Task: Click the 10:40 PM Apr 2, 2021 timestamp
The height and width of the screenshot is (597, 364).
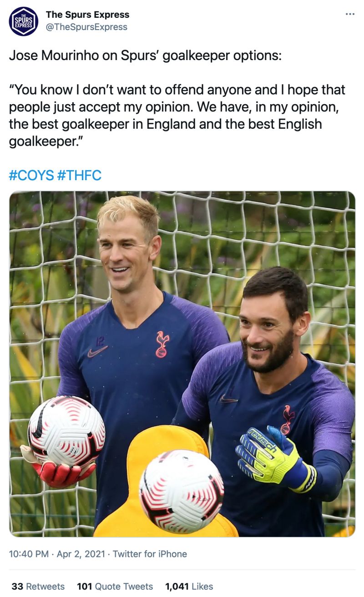Action: pos(57,554)
